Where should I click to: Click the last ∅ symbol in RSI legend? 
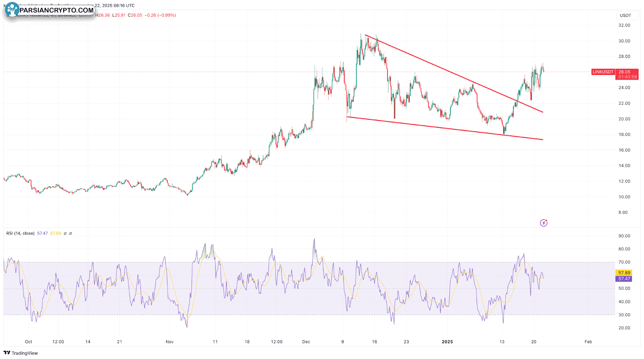pyautogui.click(x=70, y=233)
